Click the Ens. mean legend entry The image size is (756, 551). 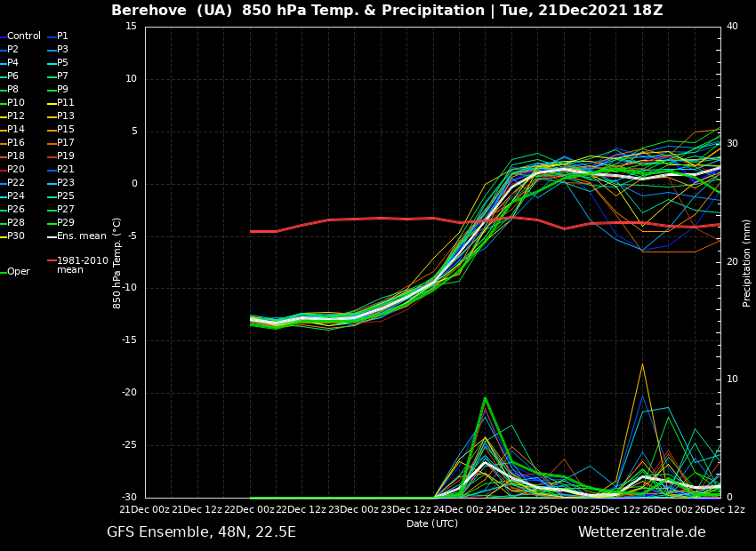point(81,236)
